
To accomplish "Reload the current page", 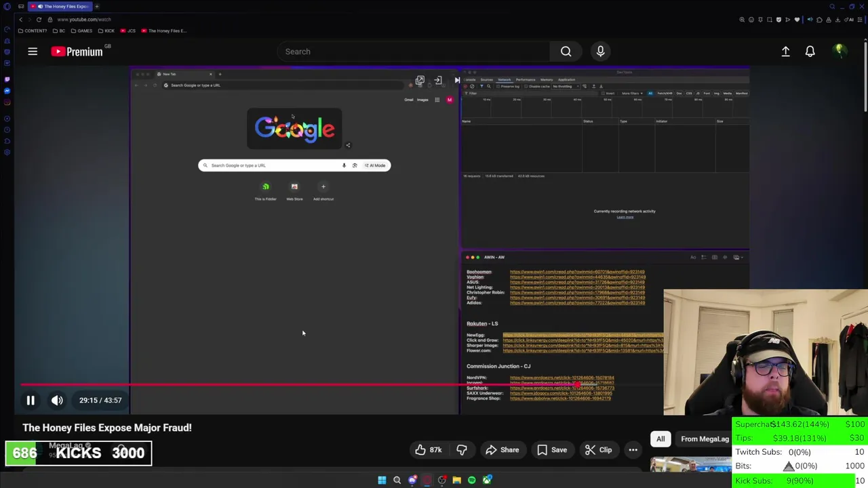I will (x=39, y=20).
